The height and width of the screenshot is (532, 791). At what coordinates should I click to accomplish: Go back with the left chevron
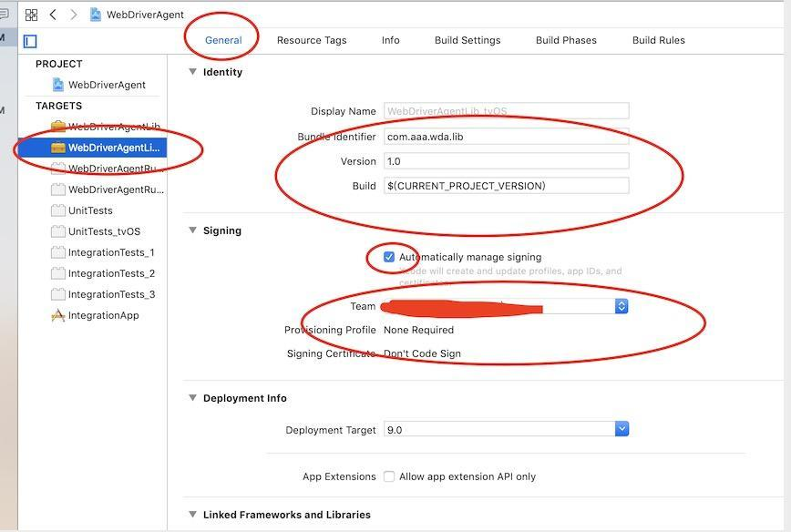click(x=53, y=15)
